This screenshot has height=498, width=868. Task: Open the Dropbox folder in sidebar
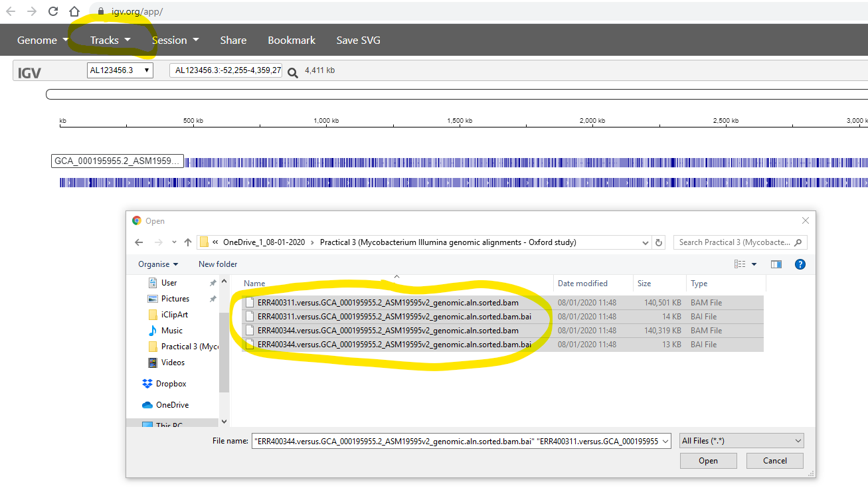[171, 384]
